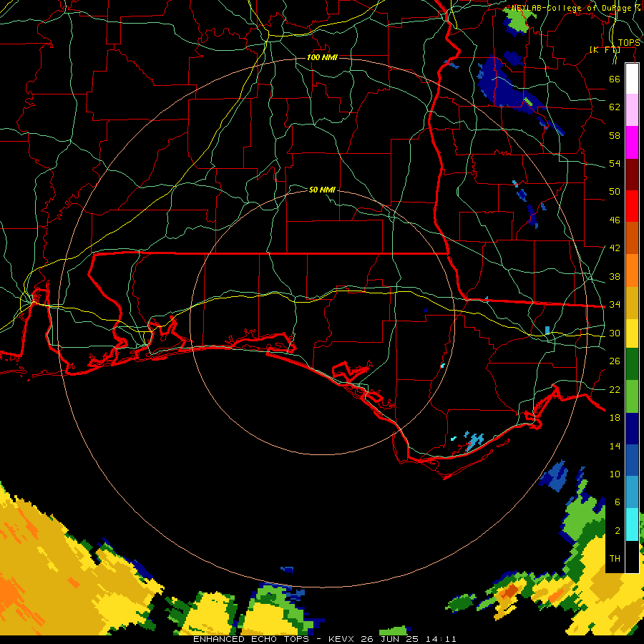Click the '54' legend value
This screenshot has width=644, height=644.
615,163
